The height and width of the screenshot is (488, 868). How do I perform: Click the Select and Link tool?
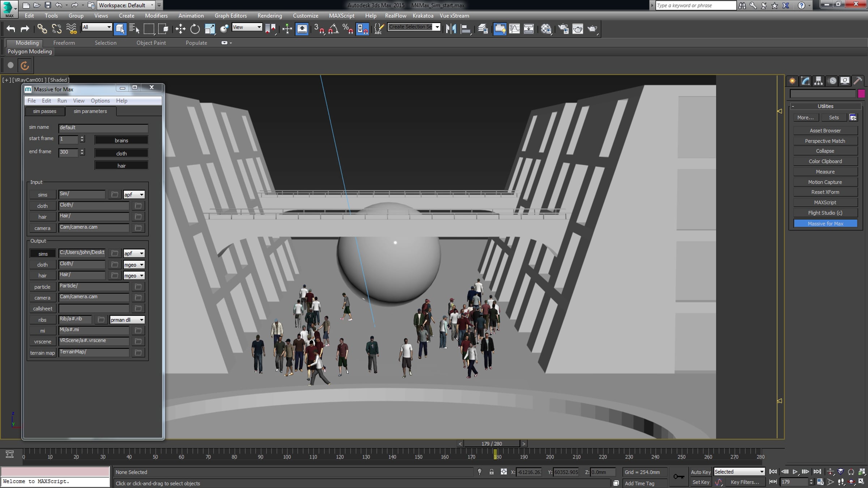(42, 29)
